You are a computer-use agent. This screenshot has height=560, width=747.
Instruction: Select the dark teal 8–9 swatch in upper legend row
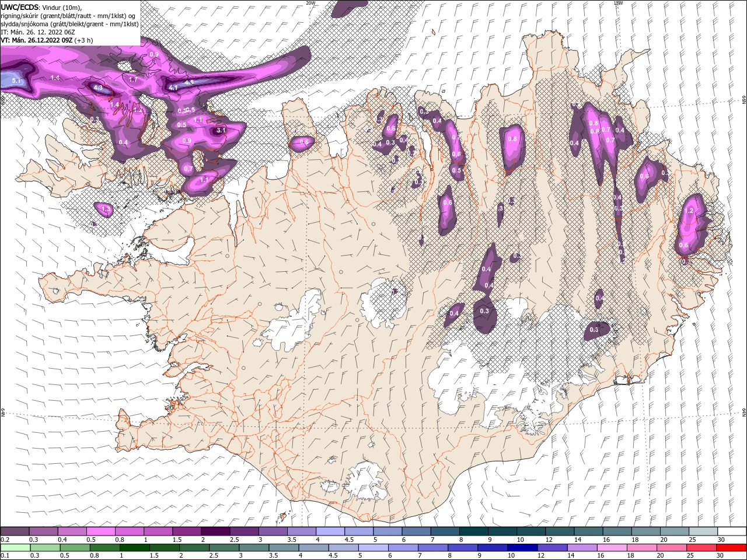(474, 531)
